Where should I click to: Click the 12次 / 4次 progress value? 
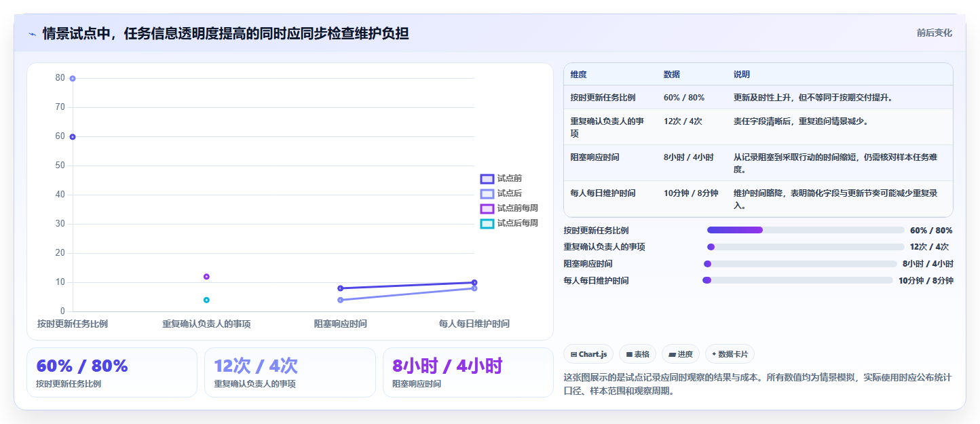tap(929, 247)
